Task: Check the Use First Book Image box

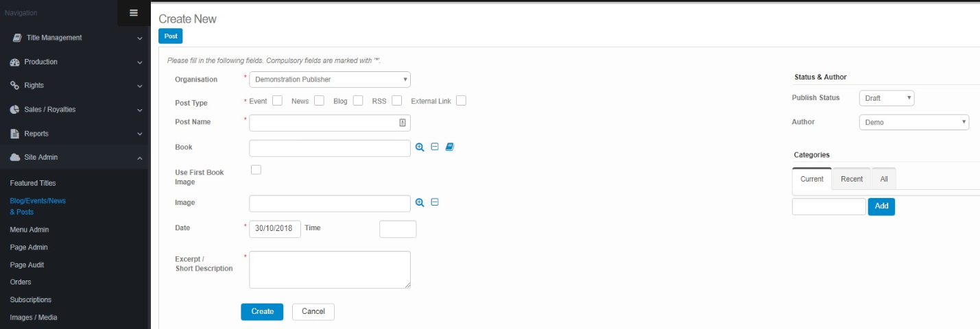Action: tap(256, 170)
